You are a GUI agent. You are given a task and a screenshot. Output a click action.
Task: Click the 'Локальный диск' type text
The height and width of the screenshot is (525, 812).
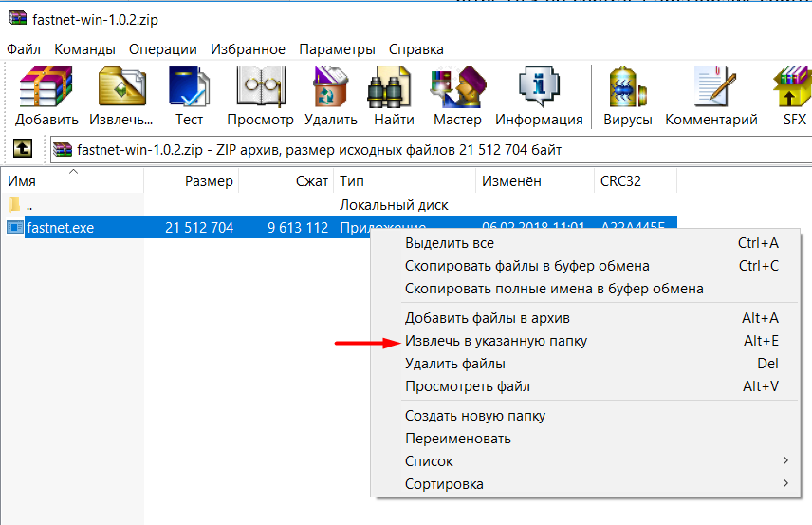(394, 205)
